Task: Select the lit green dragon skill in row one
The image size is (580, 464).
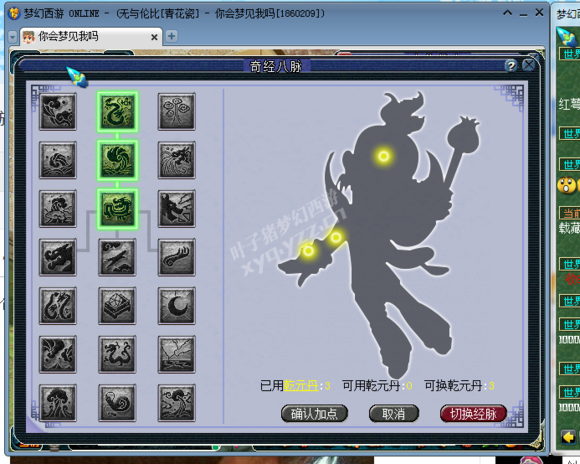Action: (117, 112)
